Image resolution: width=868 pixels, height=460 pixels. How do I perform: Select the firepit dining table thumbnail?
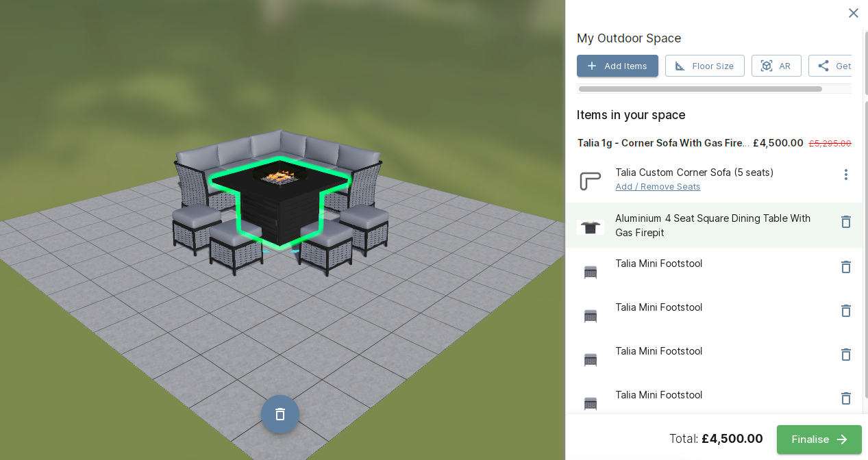pos(590,227)
